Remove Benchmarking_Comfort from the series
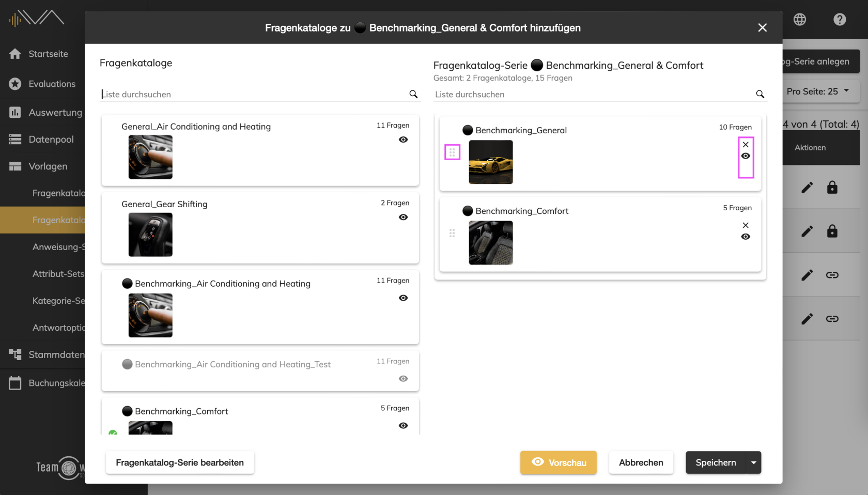Image resolution: width=868 pixels, height=495 pixels. [x=746, y=225]
